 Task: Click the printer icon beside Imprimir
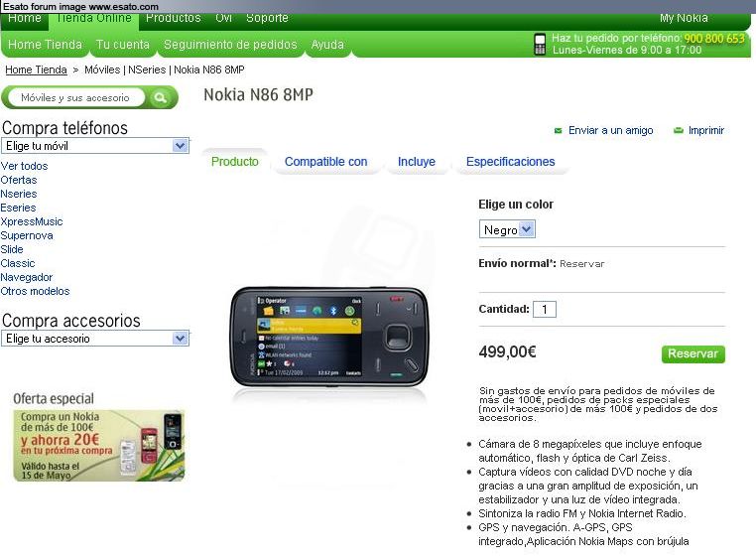678,130
